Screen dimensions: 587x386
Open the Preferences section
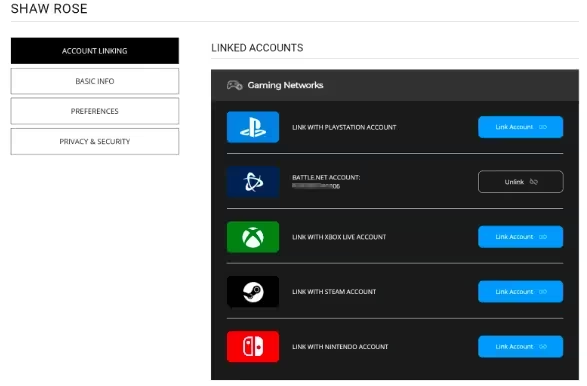pyautogui.click(x=95, y=111)
